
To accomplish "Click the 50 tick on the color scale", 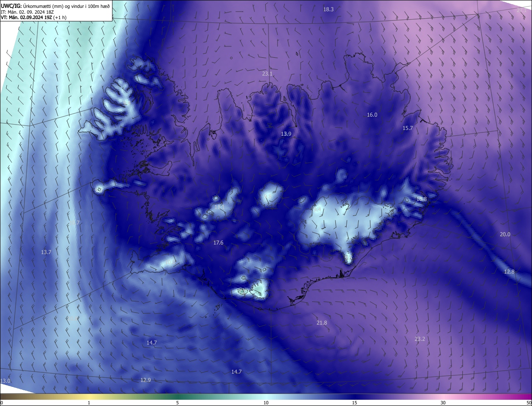I will (529, 403).
